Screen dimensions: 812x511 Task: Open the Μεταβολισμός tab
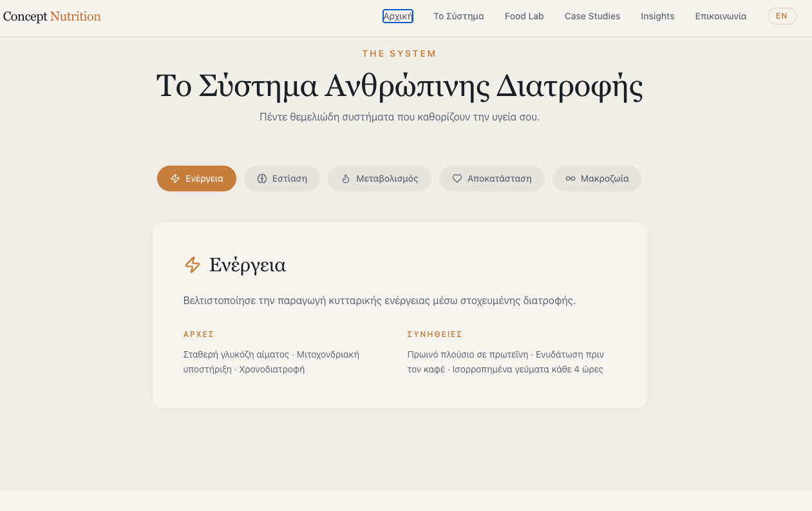click(379, 178)
